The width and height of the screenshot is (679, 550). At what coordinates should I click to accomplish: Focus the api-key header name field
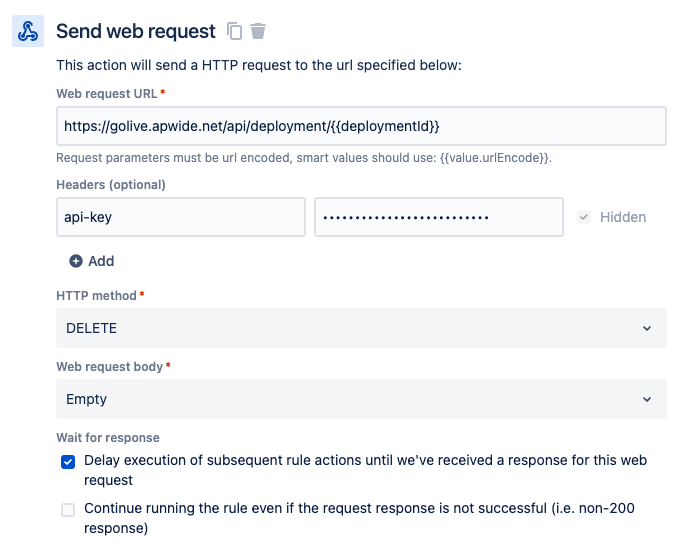180,217
